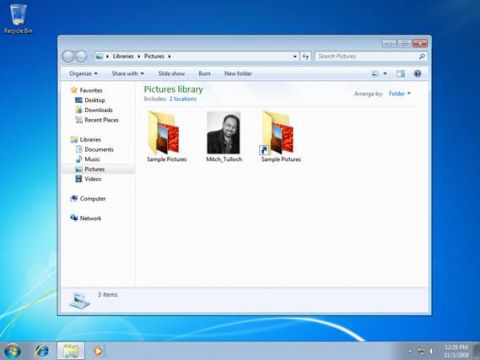Image resolution: width=480 pixels, height=360 pixels.
Task: Click the refresh button beside address bar
Action: click(x=306, y=56)
